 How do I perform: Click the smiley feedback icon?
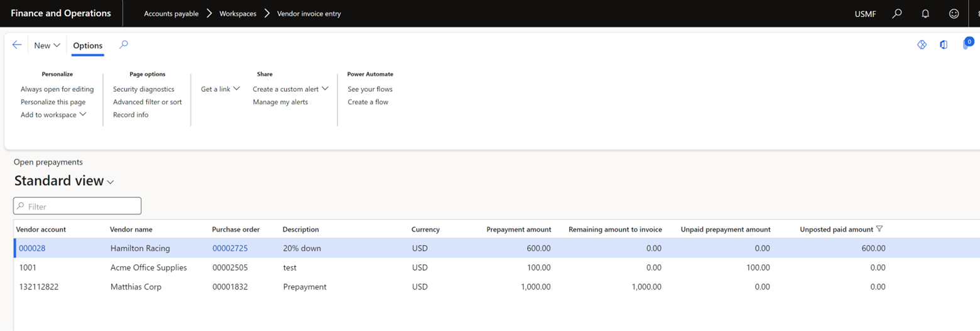[x=954, y=13]
